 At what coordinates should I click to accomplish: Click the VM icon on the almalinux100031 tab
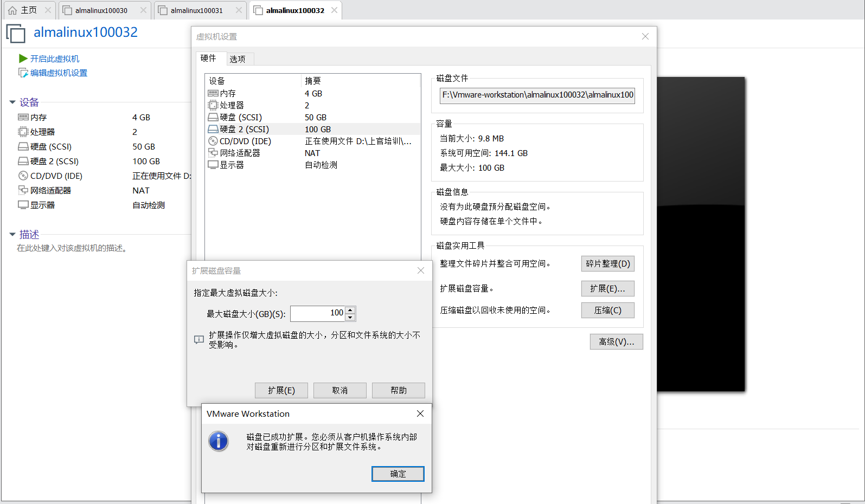163,10
